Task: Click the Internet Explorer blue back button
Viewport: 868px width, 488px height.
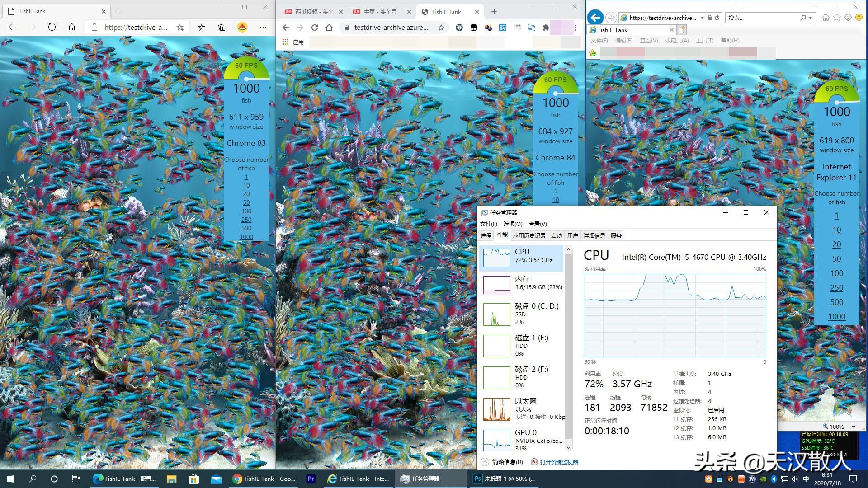Action: (x=595, y=18)
